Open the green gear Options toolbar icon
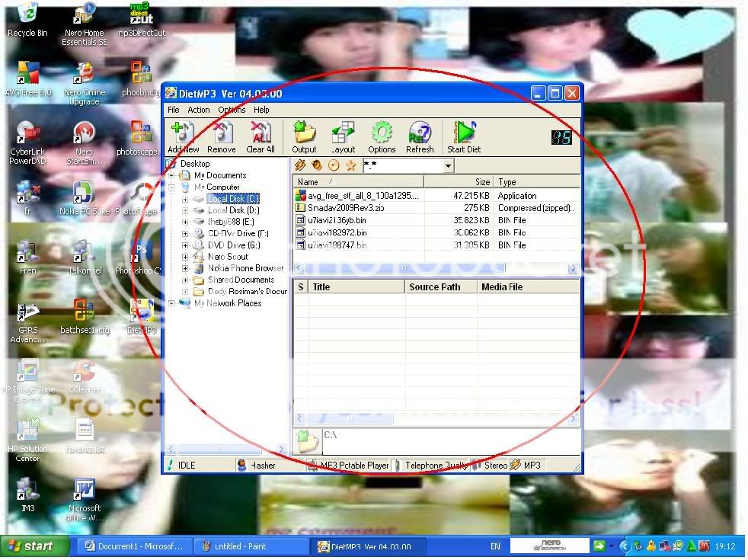Viewport: 748px width, 560px height. click(382, 134)
